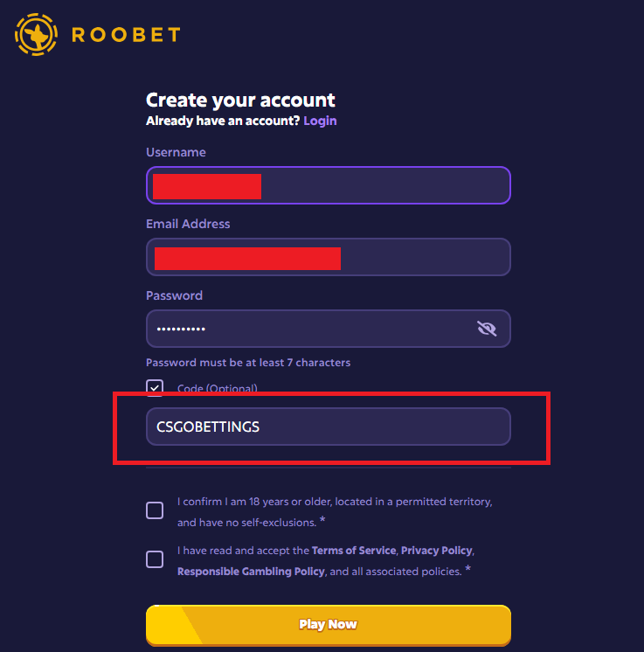Image resolution: width=644 pixels, height=652 pixels.
Task: Uncheck the Code (Optional) checkbox
Action: 155,388
